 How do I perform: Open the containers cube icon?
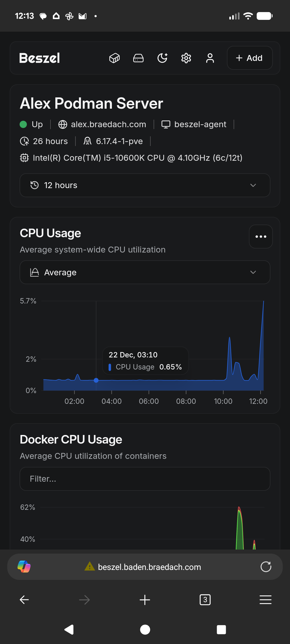[114, 58]
